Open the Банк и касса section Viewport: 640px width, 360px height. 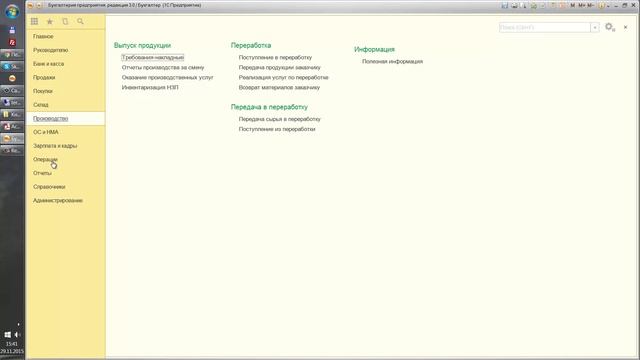(48, 64)
